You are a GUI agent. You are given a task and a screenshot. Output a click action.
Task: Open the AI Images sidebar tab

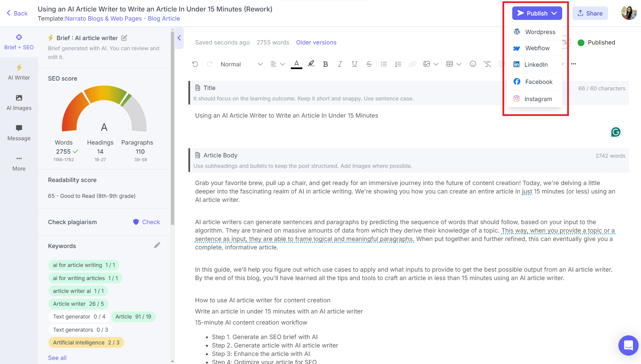point(19,103)
